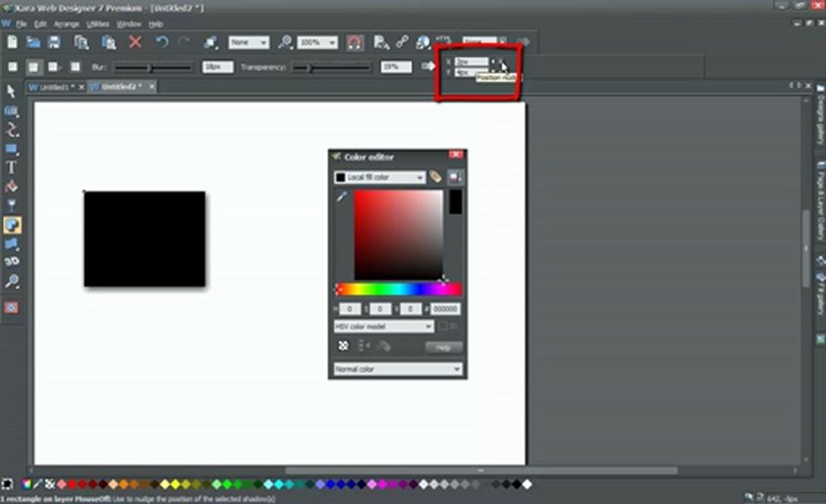Click the Help button in Color editor
Screen dimensions: 826x504
tap(444, 347)
